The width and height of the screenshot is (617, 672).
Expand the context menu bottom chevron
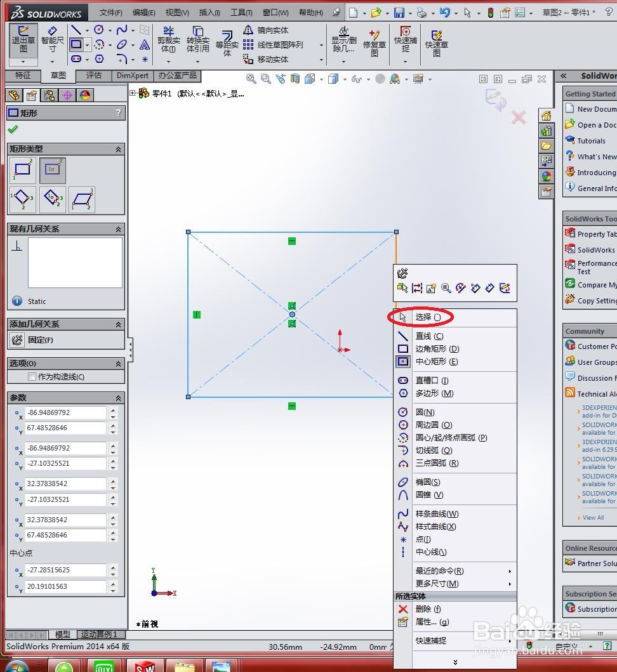tap(455, 662)
